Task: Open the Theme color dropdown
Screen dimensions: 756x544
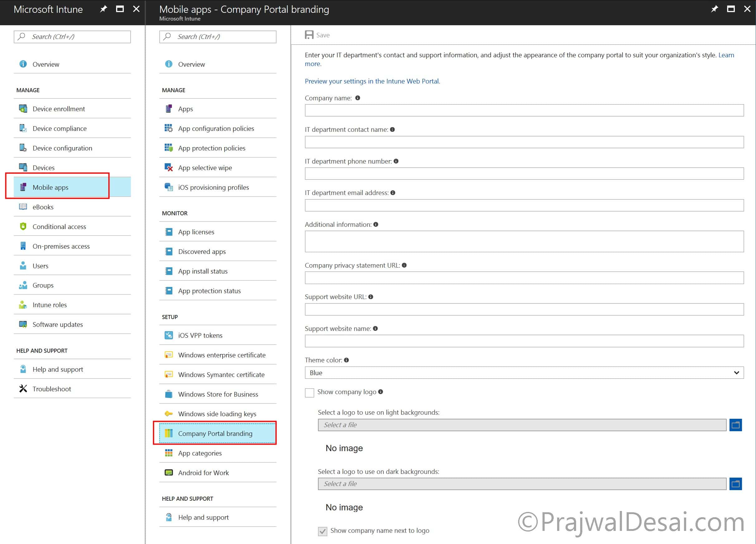Action: click(x=524, y=373)
